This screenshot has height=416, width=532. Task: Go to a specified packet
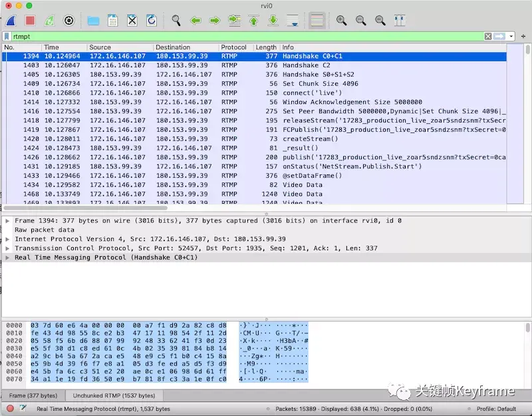coord(235,21)
